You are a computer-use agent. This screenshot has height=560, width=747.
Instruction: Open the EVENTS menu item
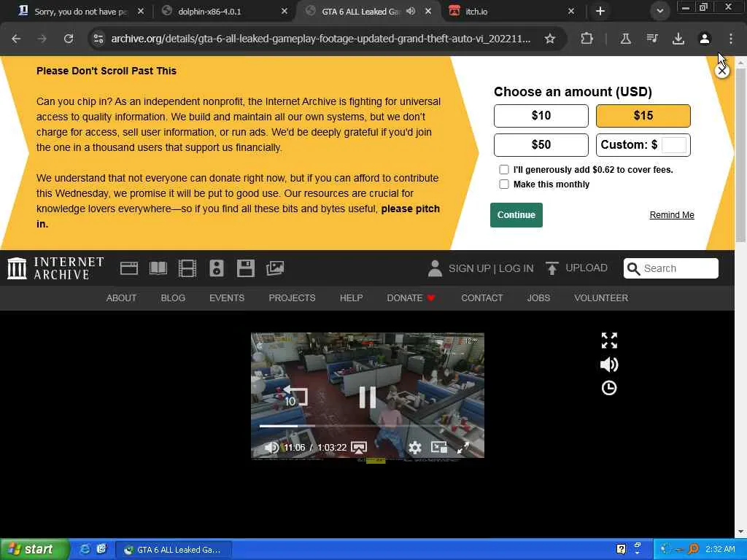(227, 298)
